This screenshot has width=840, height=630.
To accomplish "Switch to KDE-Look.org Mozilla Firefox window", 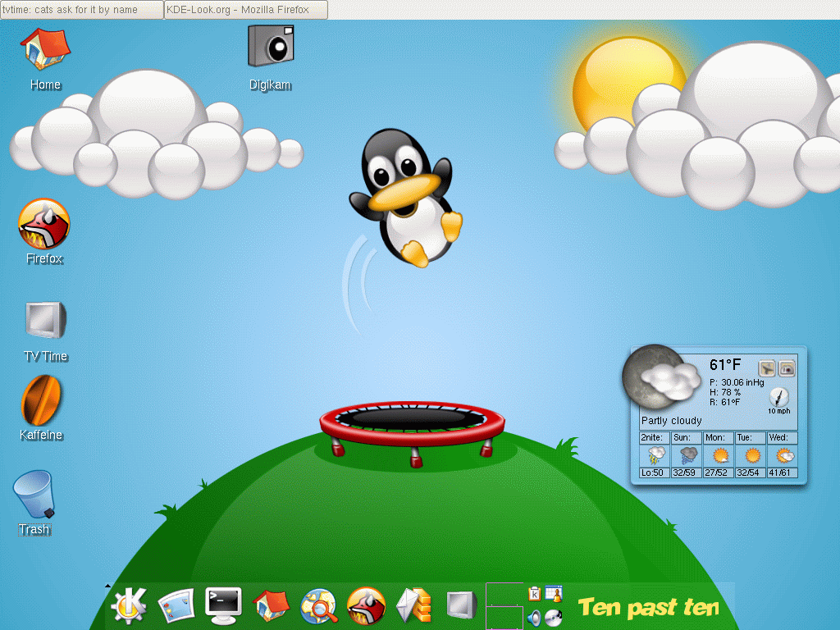I will pos(246,10).
